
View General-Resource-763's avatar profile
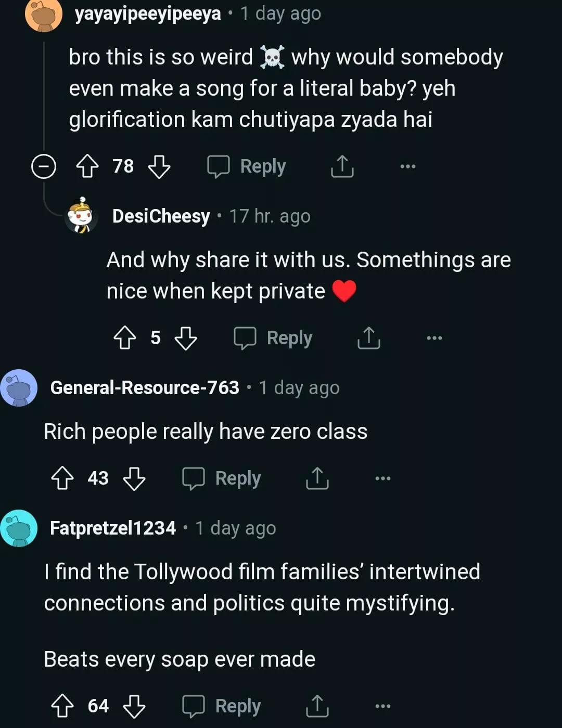pos(19,388)
